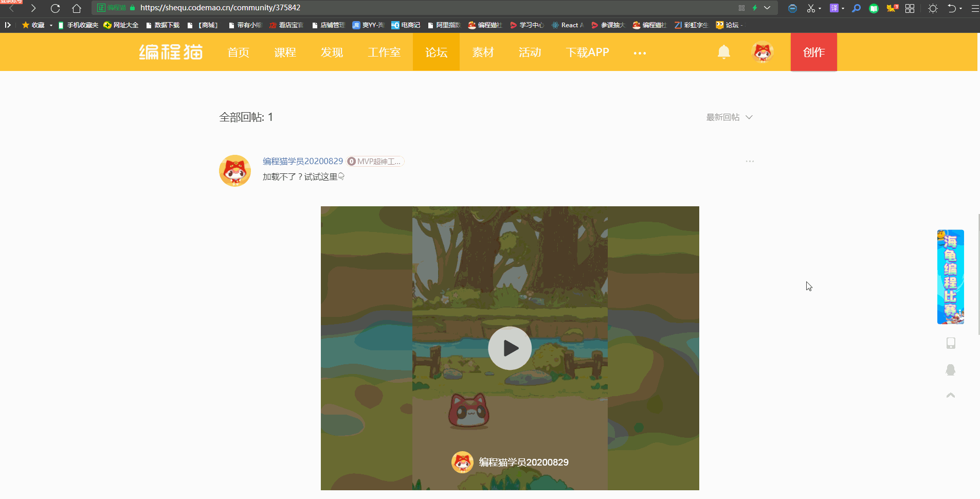The width and height of the screenshot is (980, 499).
Task: Open the 学习中心 bookmark
Action: pyautogui.click(x=527, y=25)
